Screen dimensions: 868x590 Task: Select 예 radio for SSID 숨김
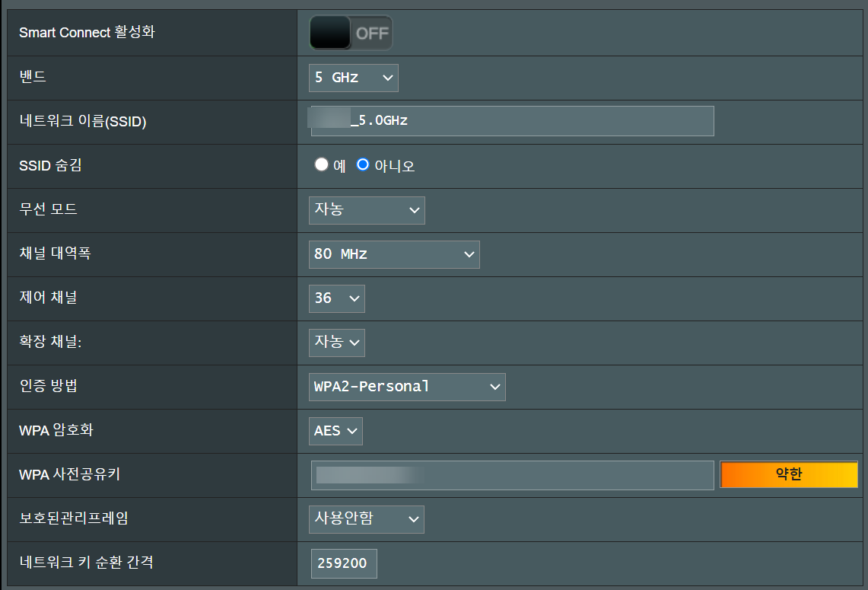click(x=322, y=164)
